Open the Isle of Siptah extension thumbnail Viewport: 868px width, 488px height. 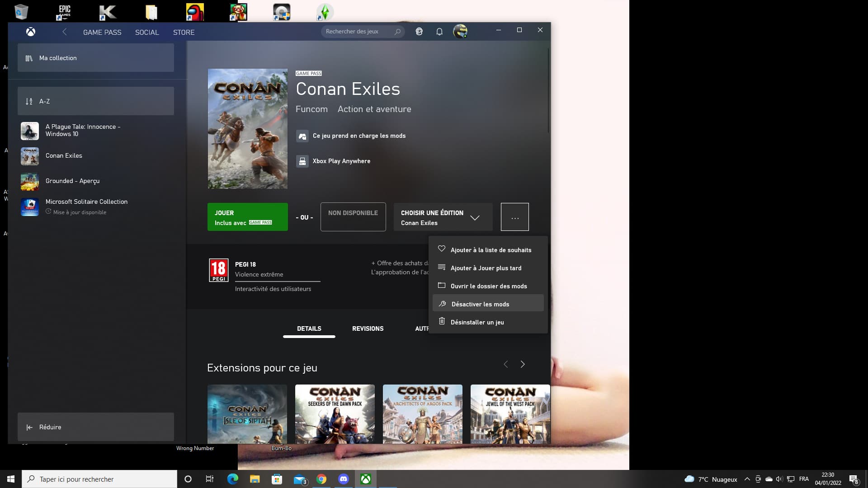tap(247, 413)
